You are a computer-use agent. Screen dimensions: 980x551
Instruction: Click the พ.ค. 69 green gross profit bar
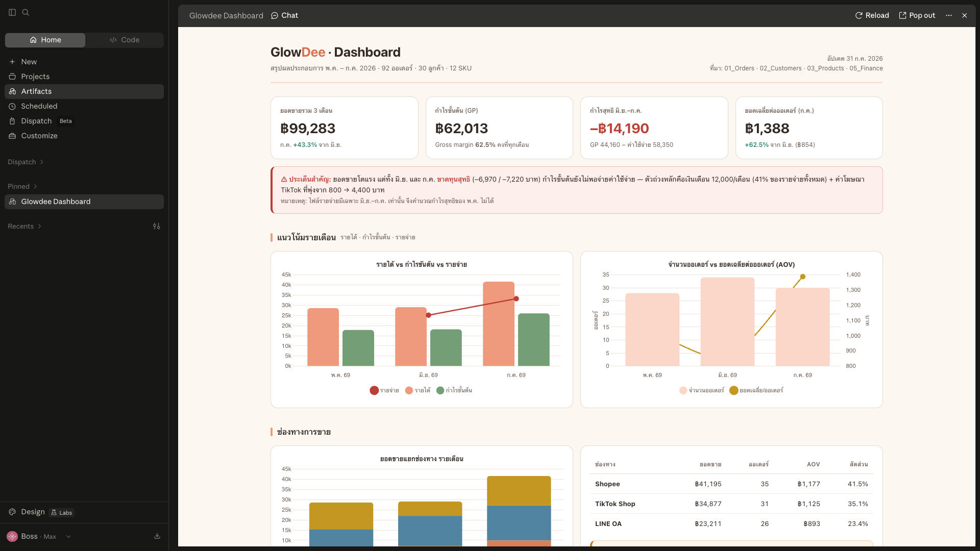[x=358, y=348]
